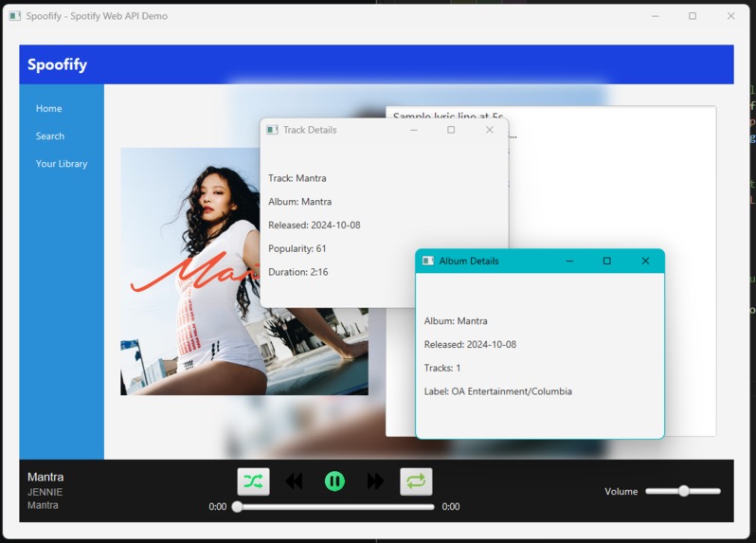Click the volume slider knob
Viewport: 756px width, 543px height.
tap(684, 491)
